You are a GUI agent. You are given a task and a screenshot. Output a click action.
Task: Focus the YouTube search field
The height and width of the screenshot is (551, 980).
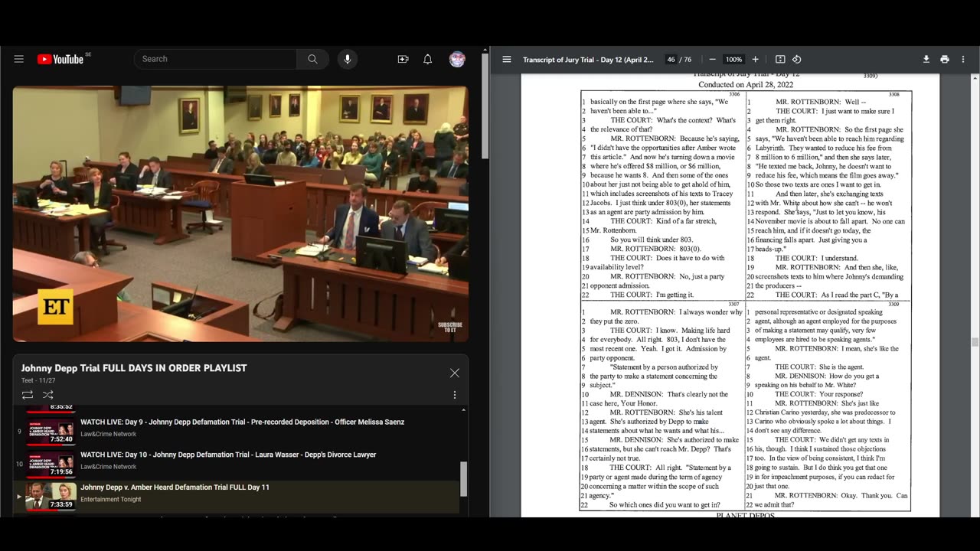point(215,59)
